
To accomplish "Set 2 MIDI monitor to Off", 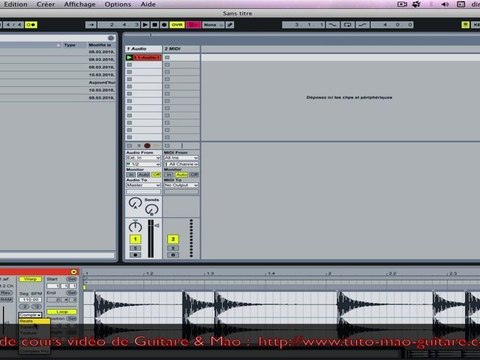I will (x=194, y=175).
